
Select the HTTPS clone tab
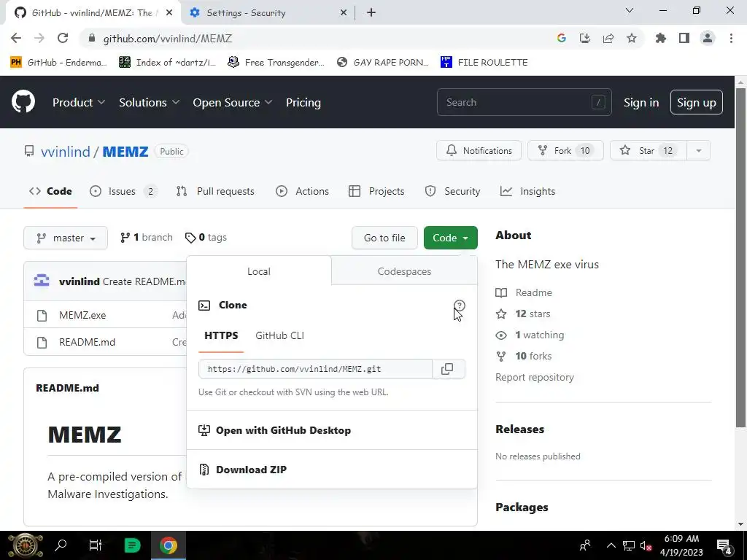[221, 335]
